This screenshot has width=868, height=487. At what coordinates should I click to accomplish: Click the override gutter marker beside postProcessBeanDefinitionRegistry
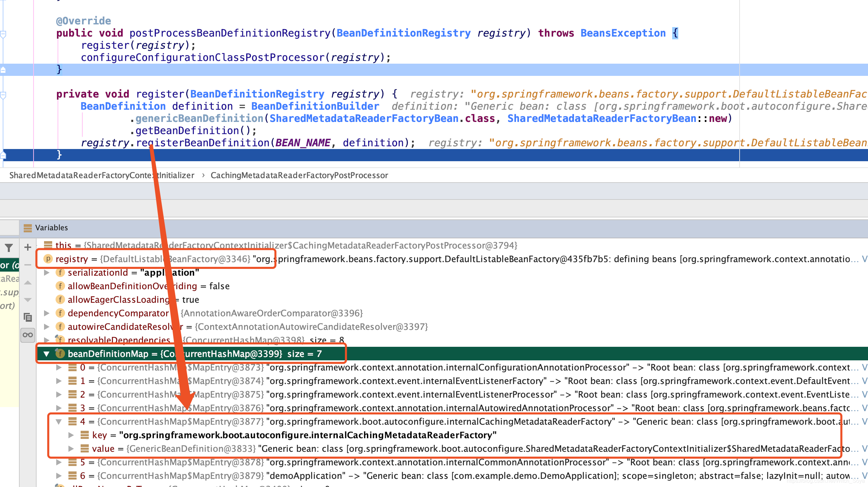point(3,34)
